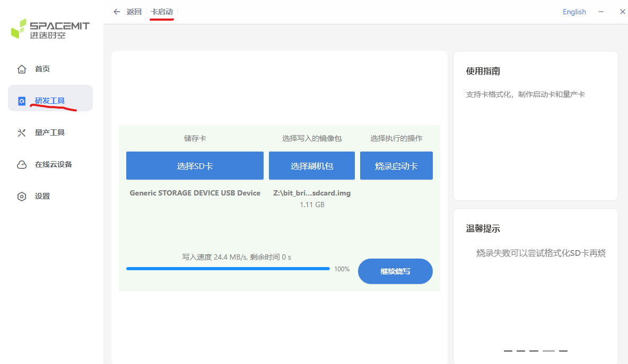Click the home icon beside 首页
Image resolution: width=628 pixels, height=364 pixels.
pyautogui.click(x=22, y=69)
